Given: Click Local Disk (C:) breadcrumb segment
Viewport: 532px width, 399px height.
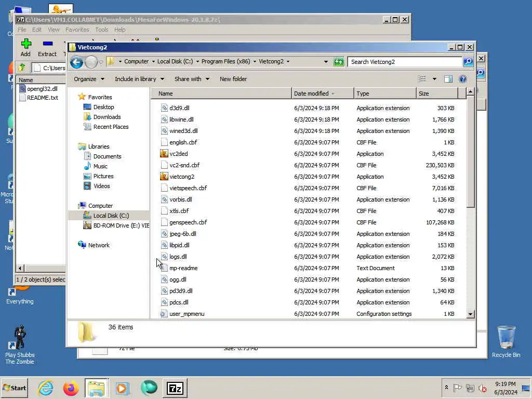Looking at the screenshot, I should [x=175, y=61].
